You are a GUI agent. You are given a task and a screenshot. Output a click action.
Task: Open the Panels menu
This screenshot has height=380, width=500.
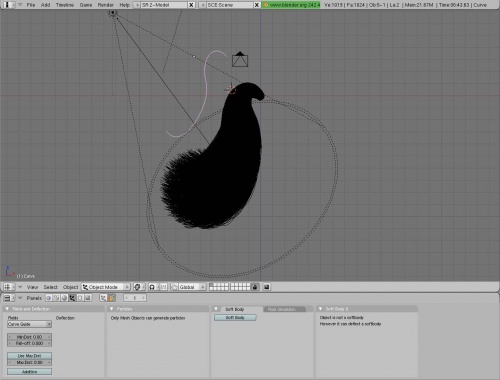pyautogui.click(x=34, y=298)
